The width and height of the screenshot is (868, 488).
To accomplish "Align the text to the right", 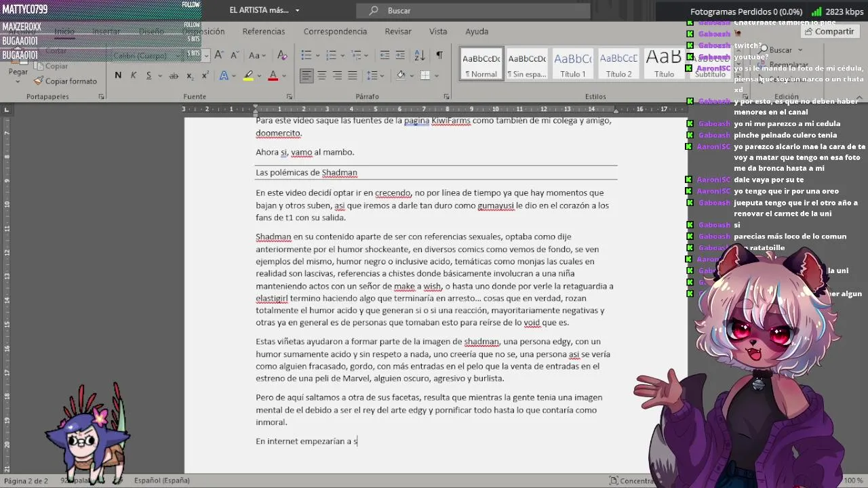I will point(337,75).
